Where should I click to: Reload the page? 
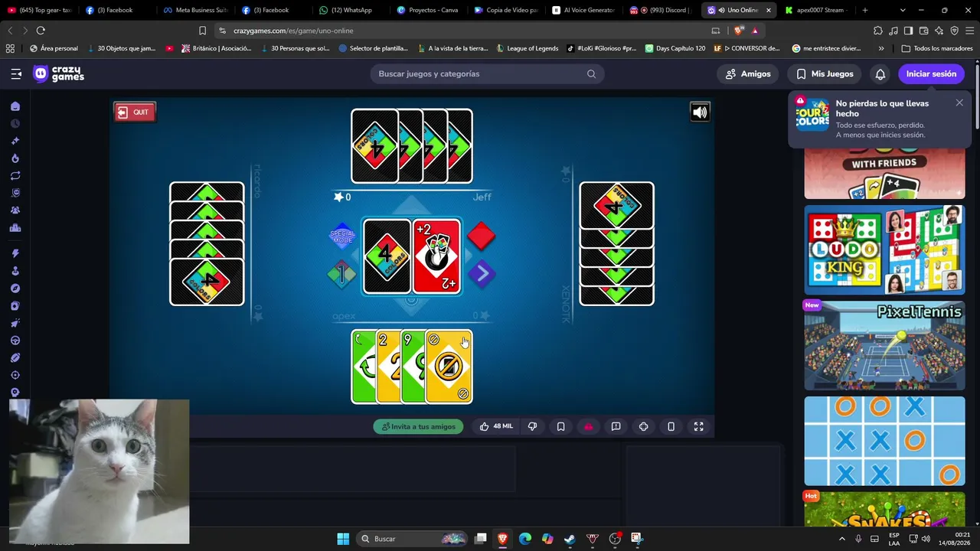click(x=41, y=31)
